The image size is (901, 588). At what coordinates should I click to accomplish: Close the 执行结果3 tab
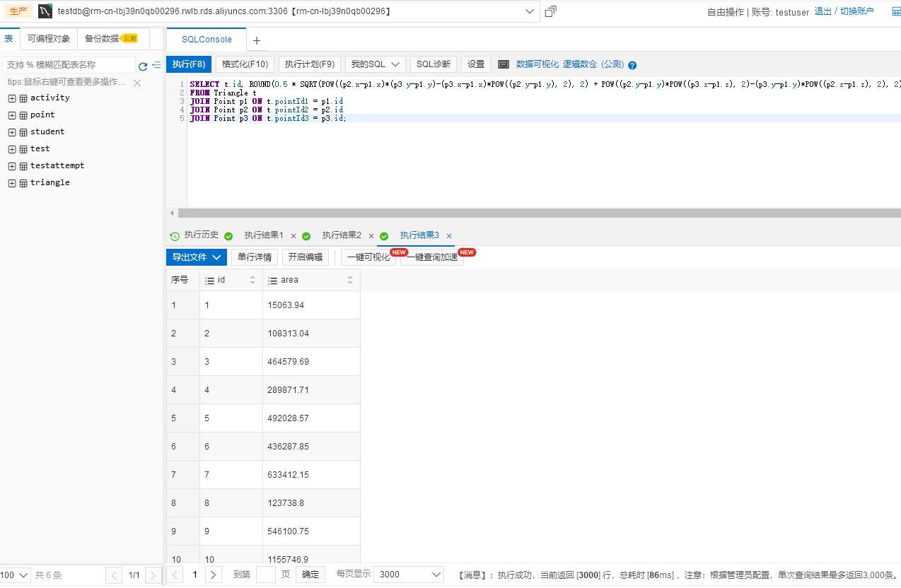click(x=449, y=236)
